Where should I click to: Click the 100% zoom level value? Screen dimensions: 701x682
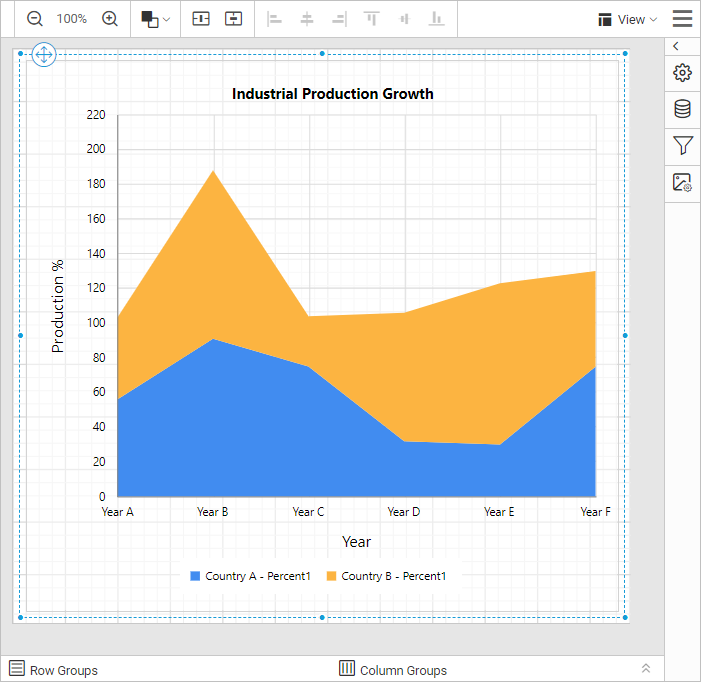(x=72, y=19)
